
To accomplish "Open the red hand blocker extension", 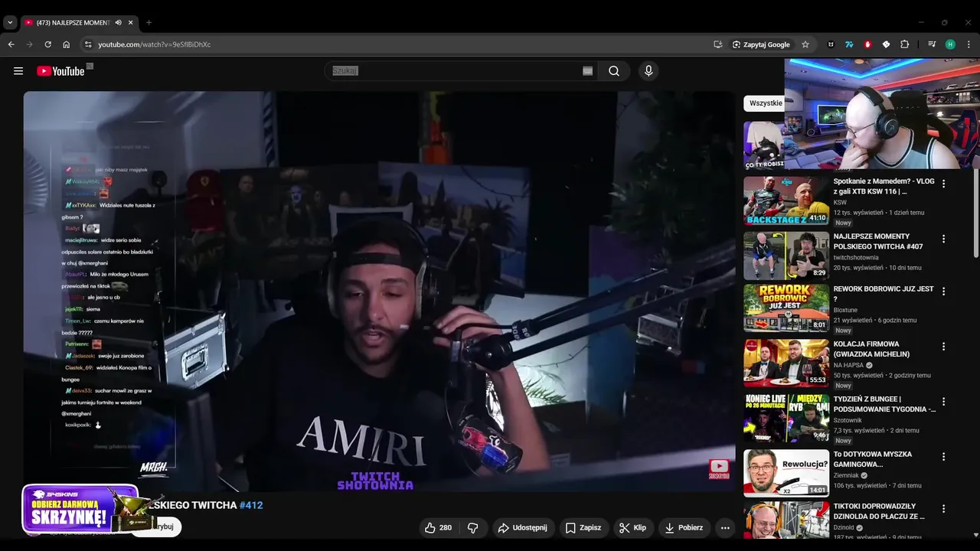I will click(x=867, y=44).
